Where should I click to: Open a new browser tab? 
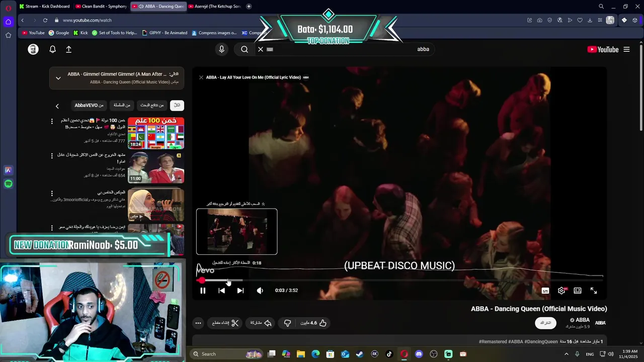(x=249, y=6)
